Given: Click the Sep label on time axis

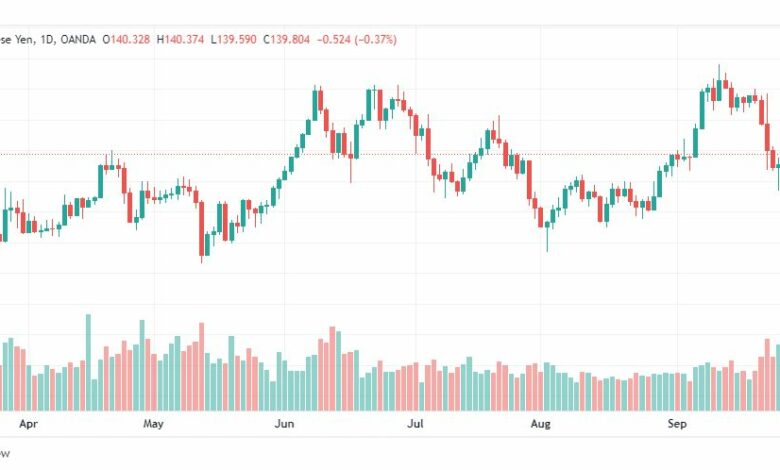Looking at the screenshot, I should coord(677,423).
